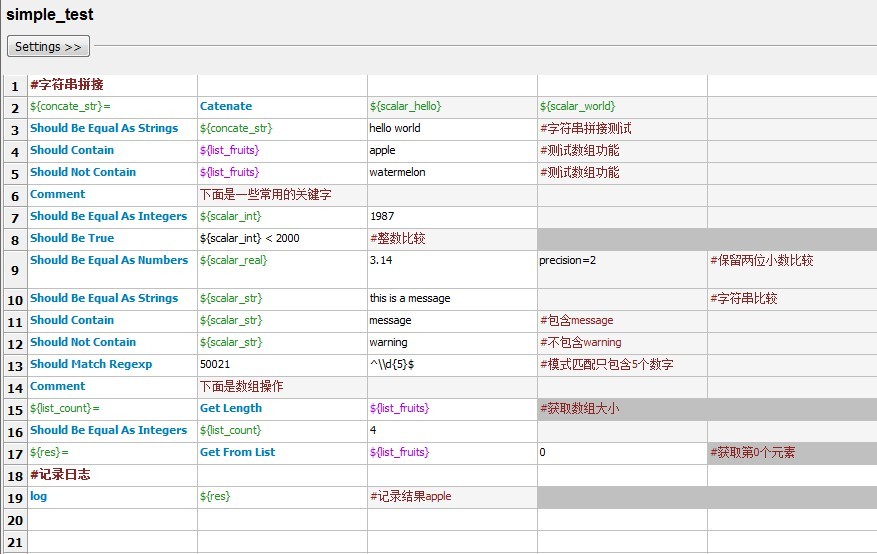The image size is (877, 554).
Task: Click 'Should Be Equal As Strings' in row 3
Action: click(112, 129)
